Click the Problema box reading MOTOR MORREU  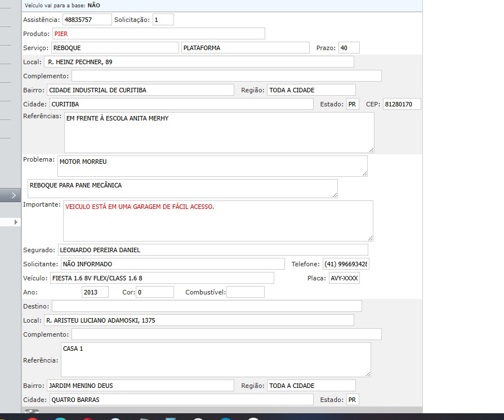212,166
